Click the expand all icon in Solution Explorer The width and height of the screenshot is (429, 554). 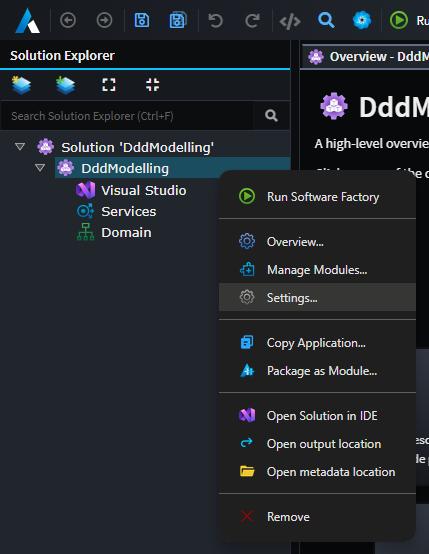click(x=109, y=85)
